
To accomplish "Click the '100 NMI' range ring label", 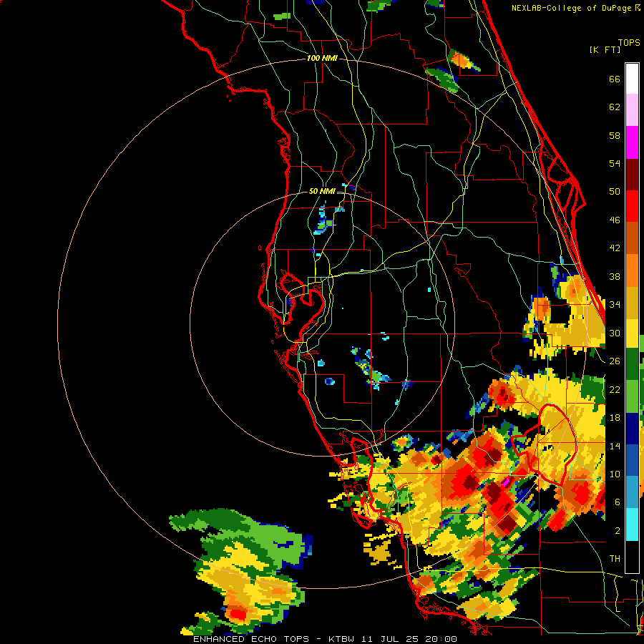I will tap(322, 59).
